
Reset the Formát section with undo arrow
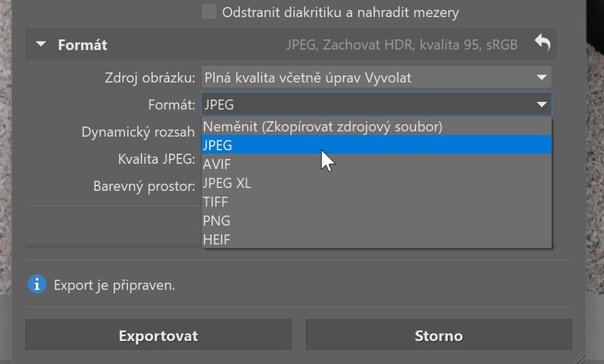(x=542, y=42)
